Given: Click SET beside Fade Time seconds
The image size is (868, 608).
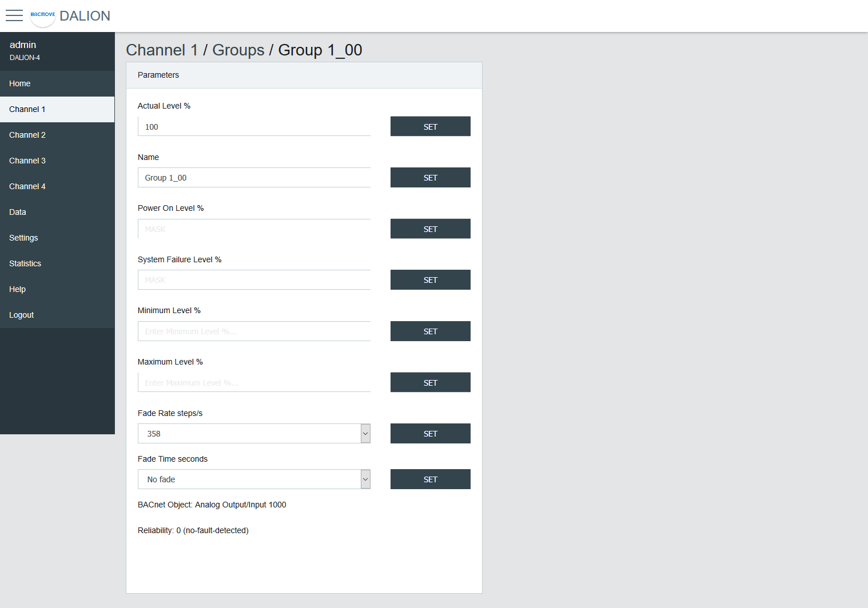Looking at the screenshot, I should pos(430,479).
